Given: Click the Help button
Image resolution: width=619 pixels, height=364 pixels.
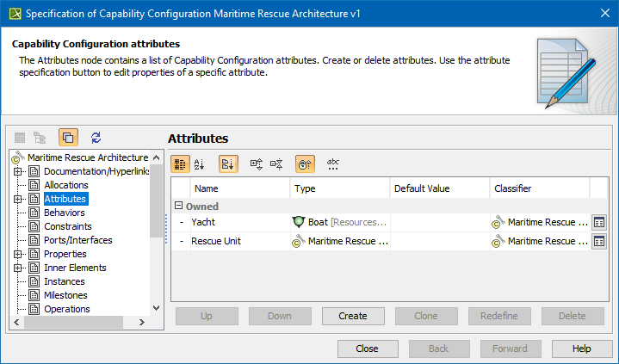Looking at the screenshot, I should (581, 349).
